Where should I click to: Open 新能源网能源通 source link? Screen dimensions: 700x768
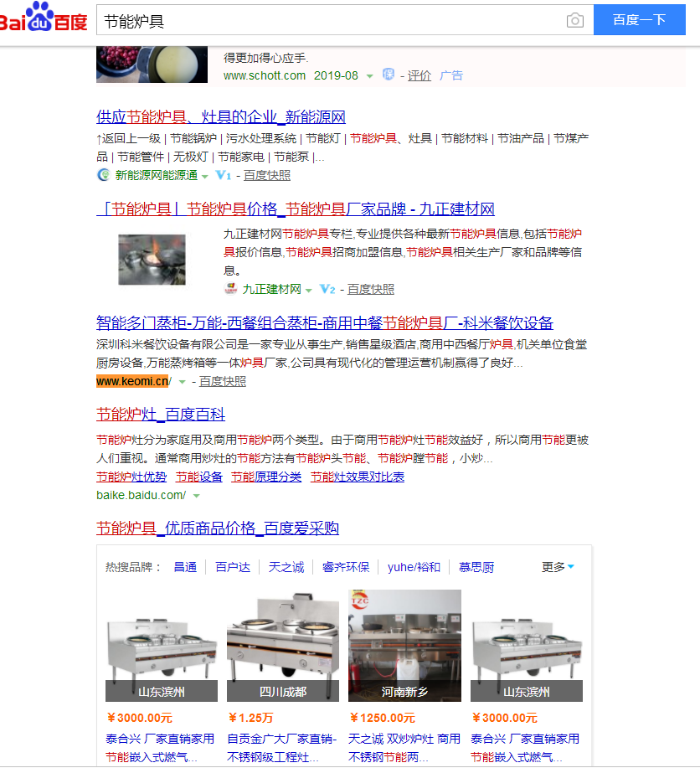point(157,175)
